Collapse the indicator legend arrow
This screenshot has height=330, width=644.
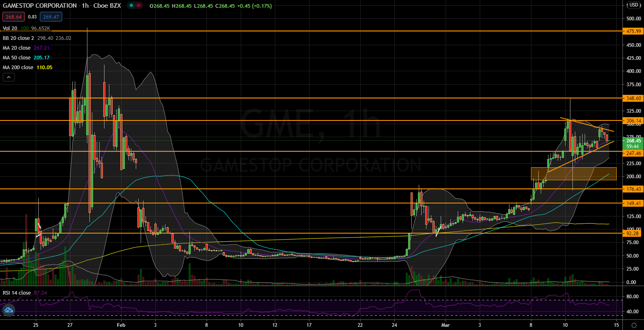[x=9, y=77]
